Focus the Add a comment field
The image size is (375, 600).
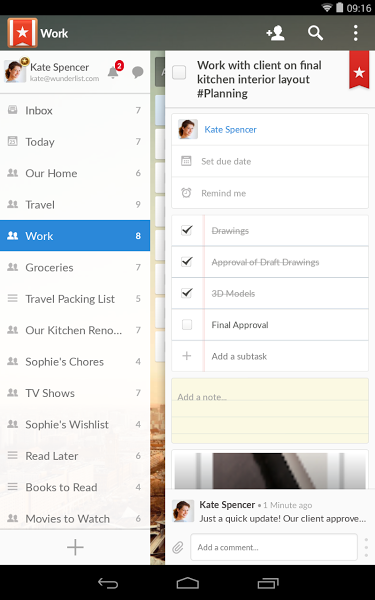[x=274, y=548]
